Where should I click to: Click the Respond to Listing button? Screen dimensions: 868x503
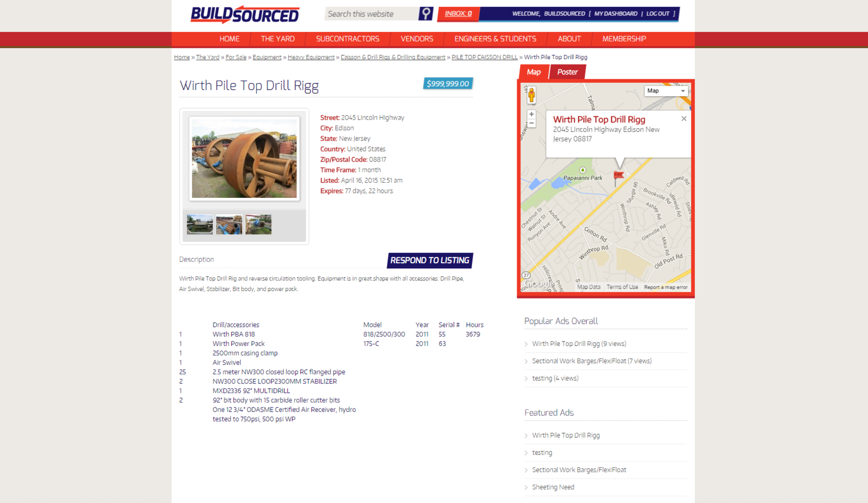[x=430, y=260]
